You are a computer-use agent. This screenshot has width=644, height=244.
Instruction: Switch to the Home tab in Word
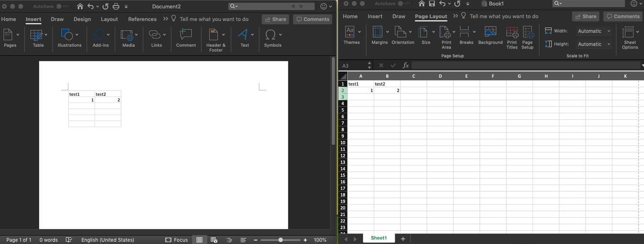click(9, 19)
